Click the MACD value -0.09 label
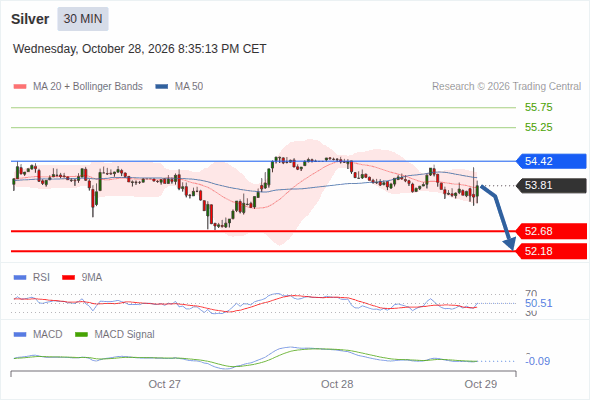 (x=537, y=361)
